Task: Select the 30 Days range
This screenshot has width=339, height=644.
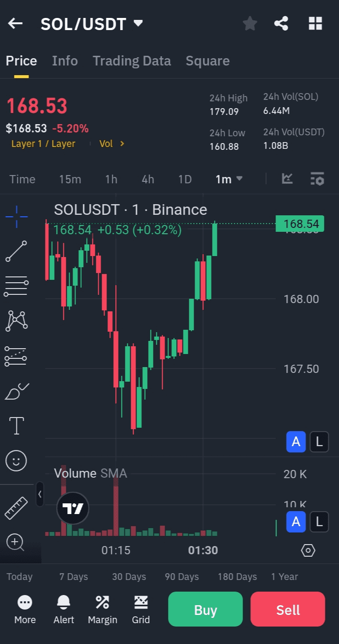Action: (x=129, y=577)
